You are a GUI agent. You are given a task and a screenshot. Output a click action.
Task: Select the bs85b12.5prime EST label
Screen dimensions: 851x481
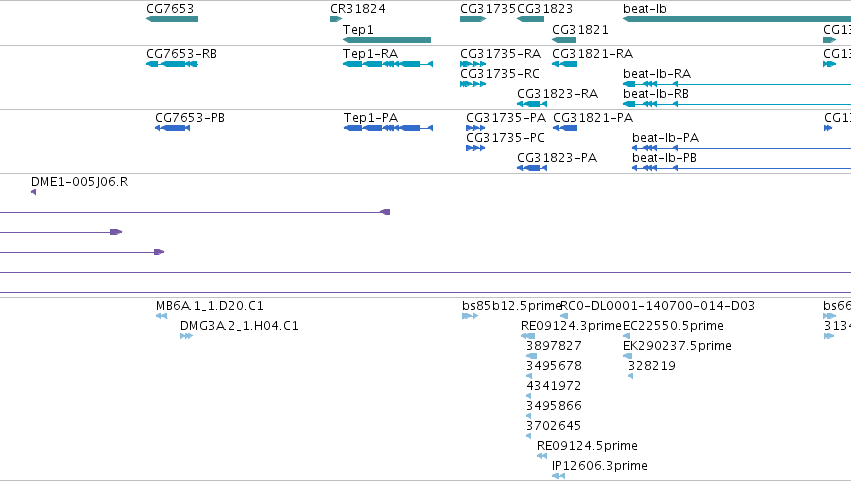coord(511,306)
